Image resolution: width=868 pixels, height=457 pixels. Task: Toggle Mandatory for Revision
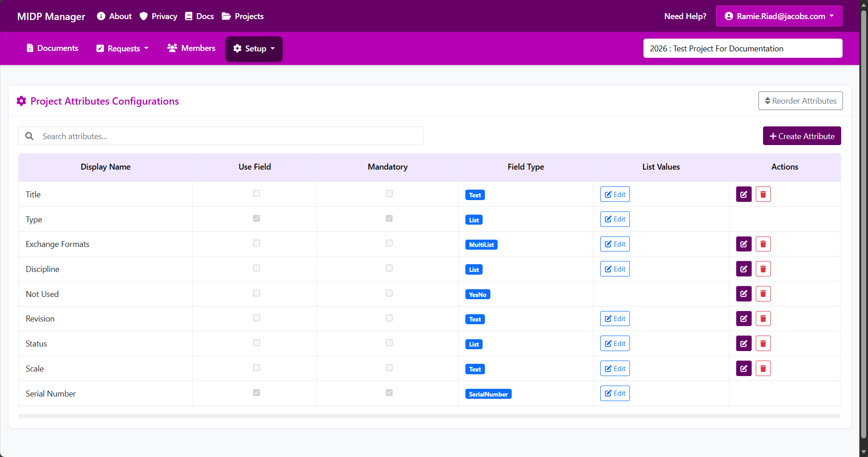[x=389, y=318]
